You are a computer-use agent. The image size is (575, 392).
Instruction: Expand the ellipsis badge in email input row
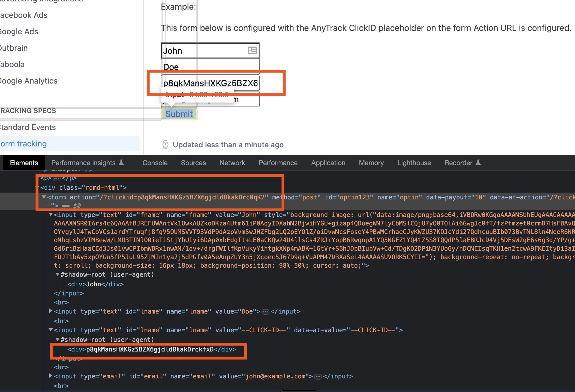click(318, 377)
